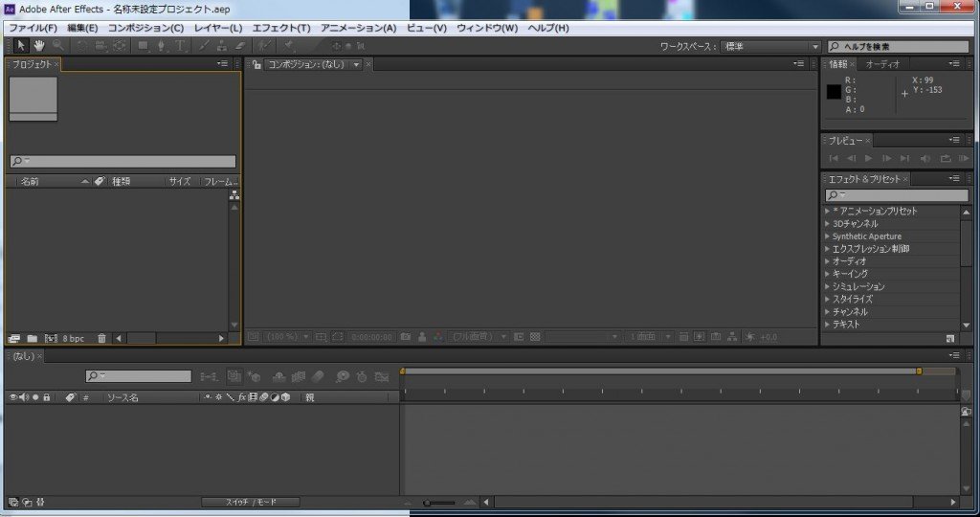The width and height of the screenshot is (980, 517).
Task: Select the Pen tool
Action: tap(161, 46)
